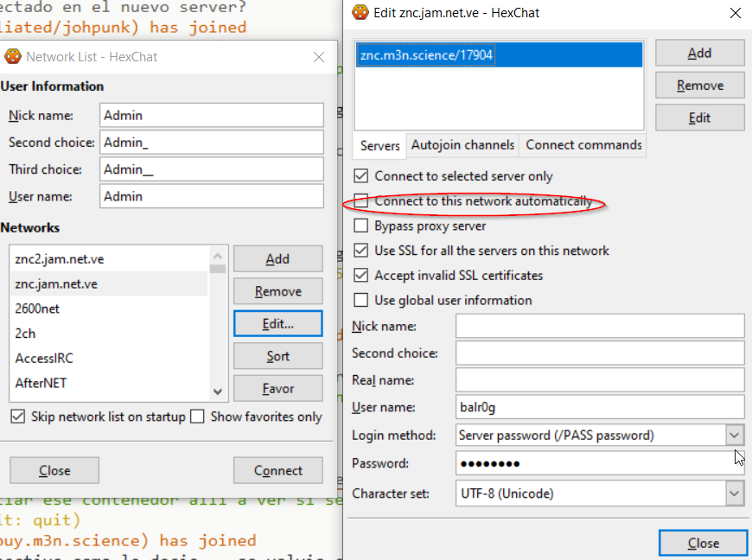Image resolution: width=752 pixels, height=560 pixels.
Task: Toggle Skip network list on startup
Action: click(x=18, y=417)
